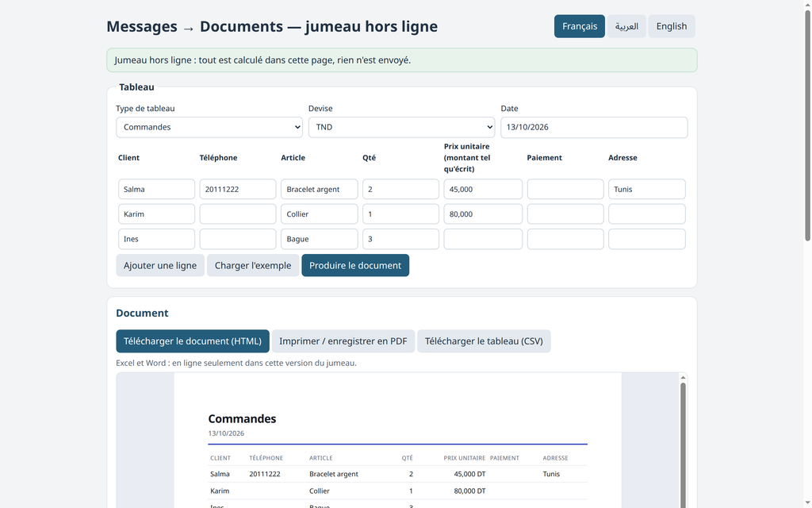Click 45,000 DT in the preview table

point(469,474)
